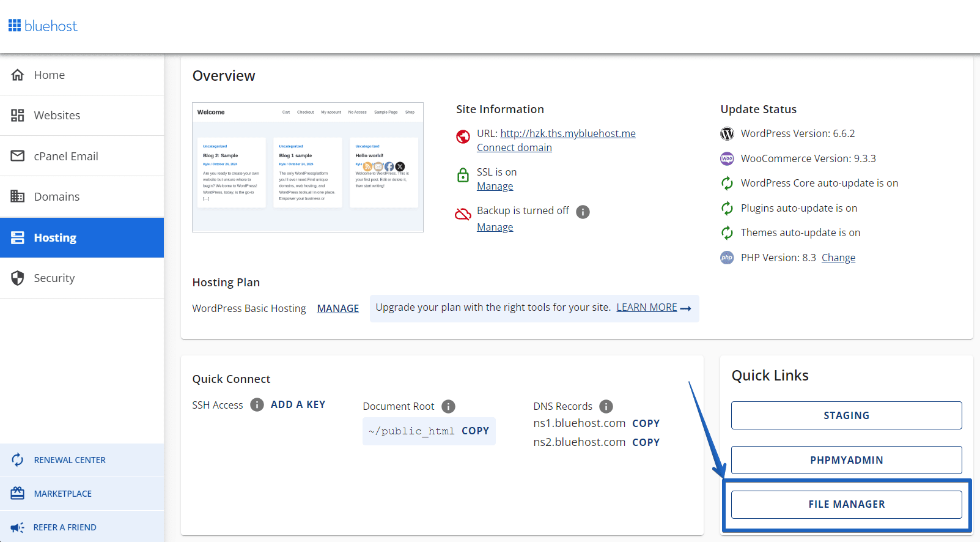Click the Connect domain link
The image size is (980, 542).
(x=514, y=147)
